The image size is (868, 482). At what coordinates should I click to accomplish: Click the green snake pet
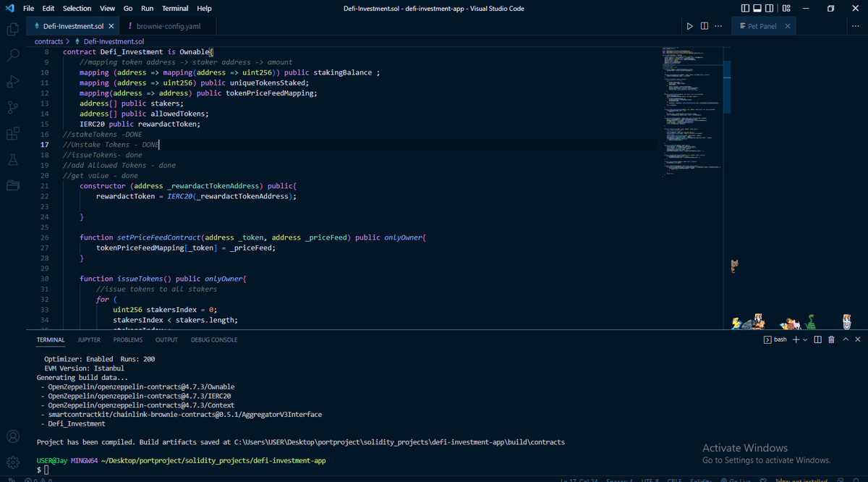click(812, 322)
